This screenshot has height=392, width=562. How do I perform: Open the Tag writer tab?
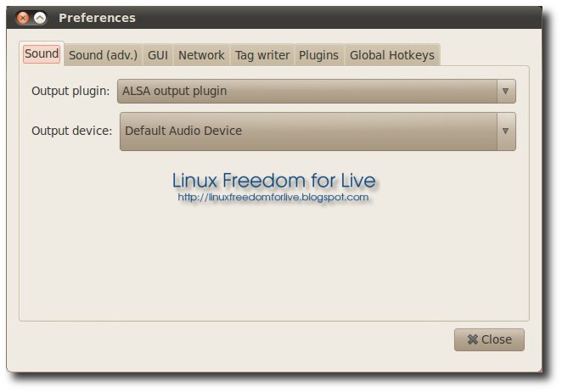pos(262,55)
